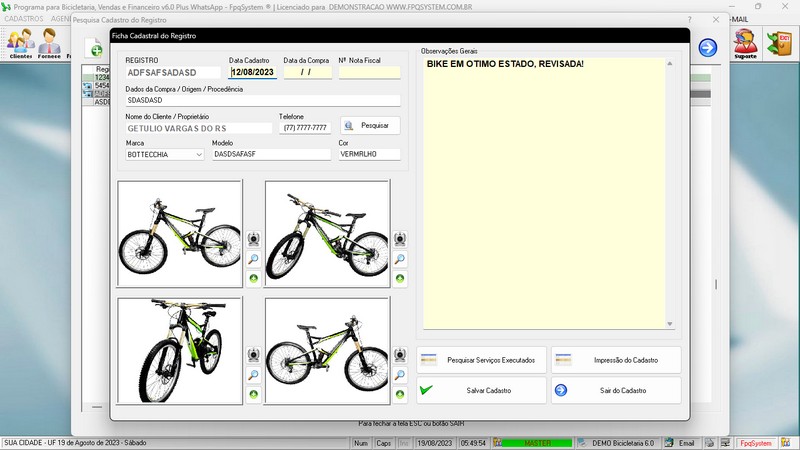Click the icon at far right of status bar
The image size is (800, 450).
point(786,443)
